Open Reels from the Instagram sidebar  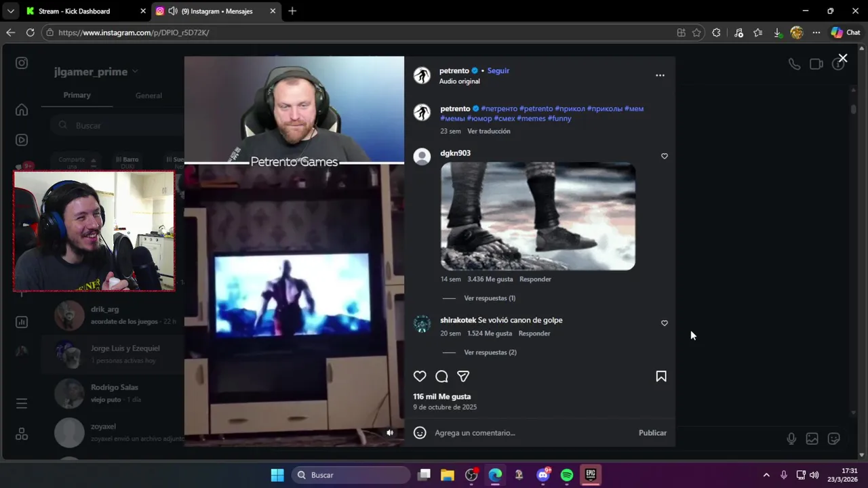pos(22,140)
